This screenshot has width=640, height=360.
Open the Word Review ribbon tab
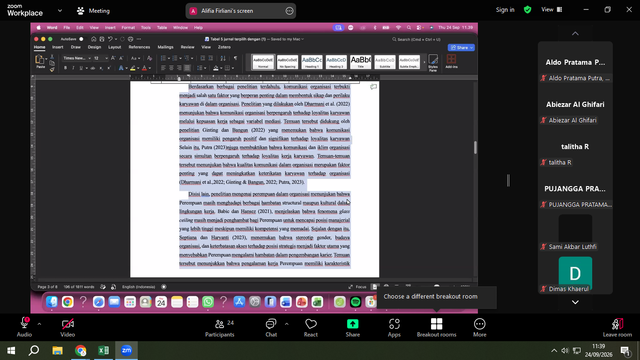[x=187, y=47]
